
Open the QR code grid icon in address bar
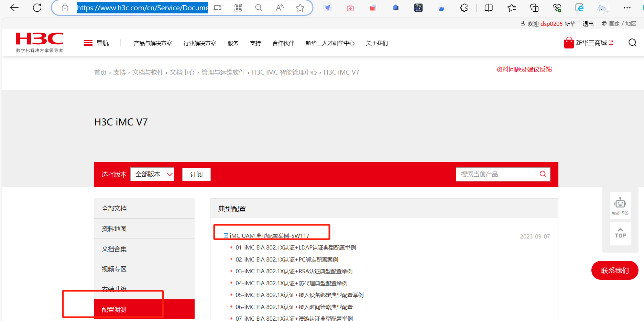point(238,8)
